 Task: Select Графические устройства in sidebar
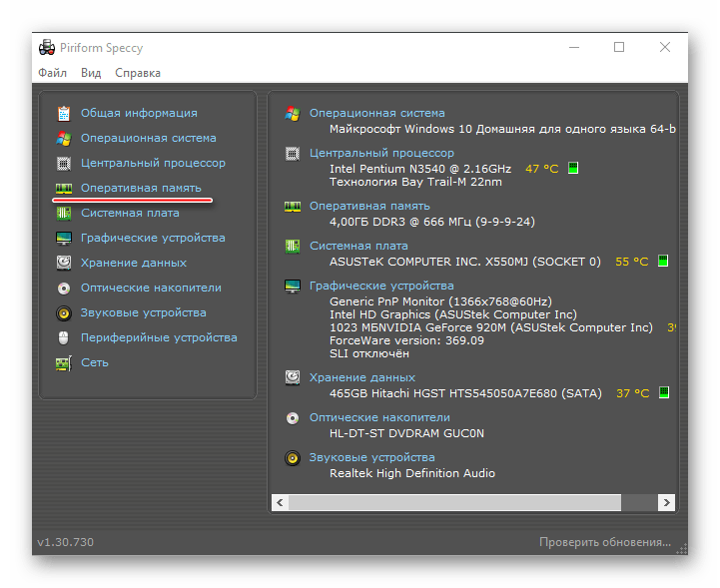click(x=153, y=238)
